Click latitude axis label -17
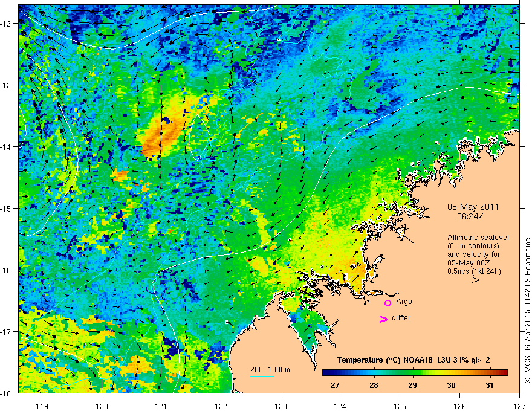The image size is (532, 411). pyautogui.click(x=7, y=332)
